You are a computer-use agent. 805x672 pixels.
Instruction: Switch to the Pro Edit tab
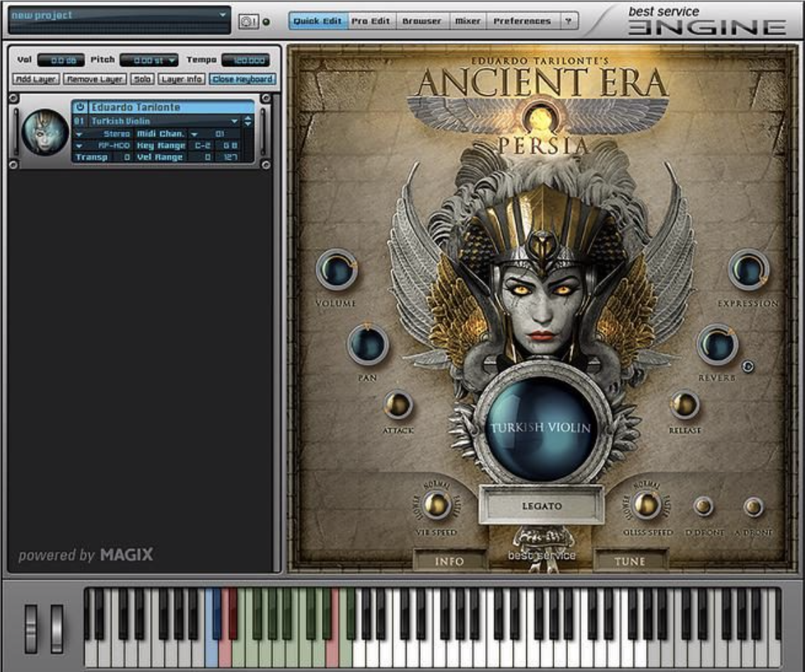(x=371, y=21)
